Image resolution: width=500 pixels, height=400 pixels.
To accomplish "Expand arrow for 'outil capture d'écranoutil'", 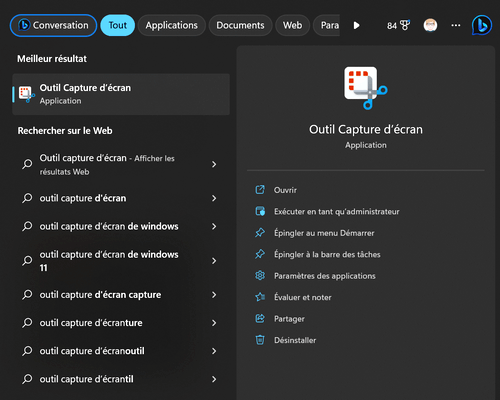I will click(x=214, y=351).
